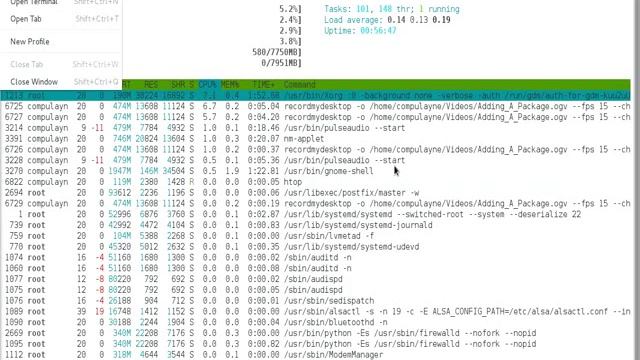Sort processes by MEM% header

pyautogui.click(x=230, y=84)
